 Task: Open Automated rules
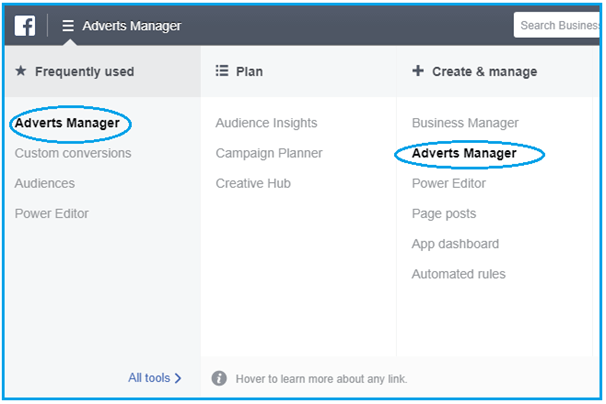[x=459, y=274]
